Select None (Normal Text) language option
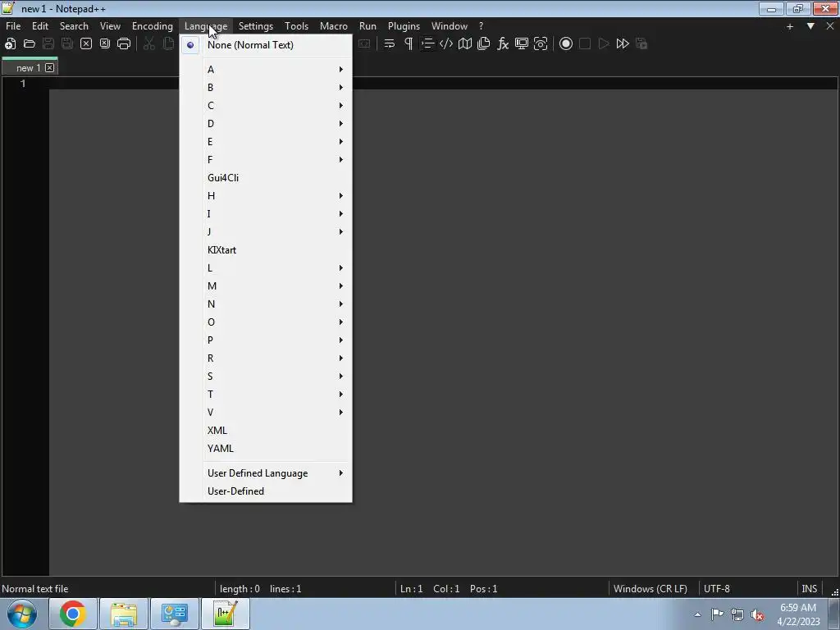840x630 pixels. [x=266, y=45]
